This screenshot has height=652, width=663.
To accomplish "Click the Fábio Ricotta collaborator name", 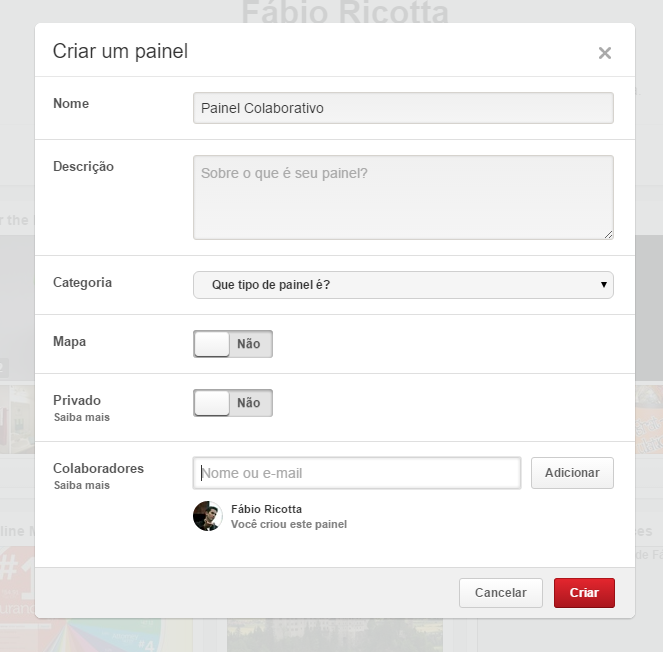I will tap(266, 509).
